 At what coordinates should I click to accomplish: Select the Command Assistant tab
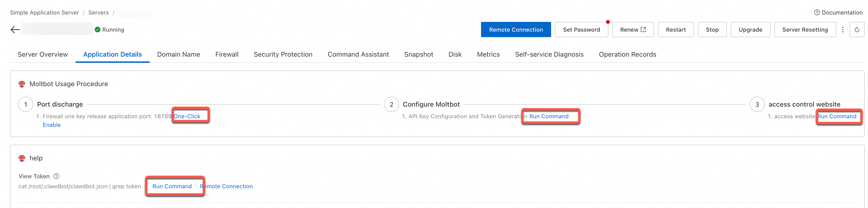[x=358, y=54]
